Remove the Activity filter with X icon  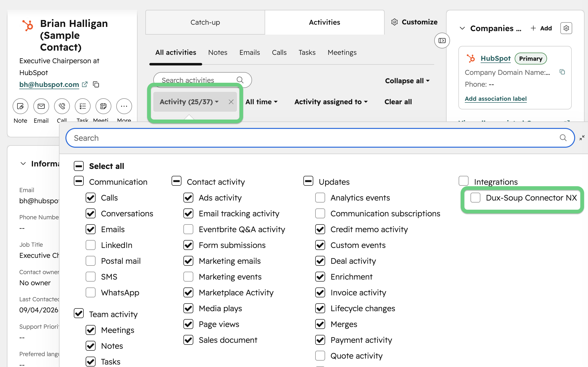click(x=231, y=102)
